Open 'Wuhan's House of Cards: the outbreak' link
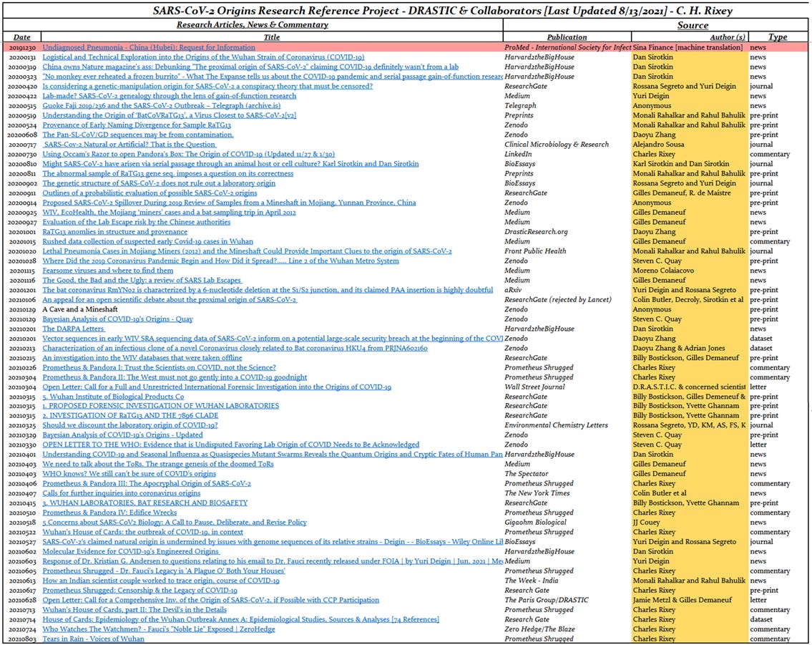Image resolution: width=812 pixels, height=645 pixels. (143, 532)
